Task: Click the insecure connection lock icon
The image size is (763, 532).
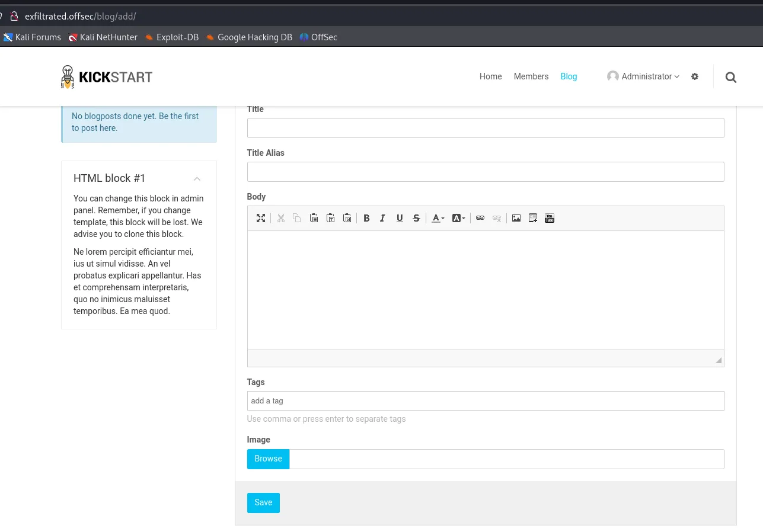Action: point(14,17)
